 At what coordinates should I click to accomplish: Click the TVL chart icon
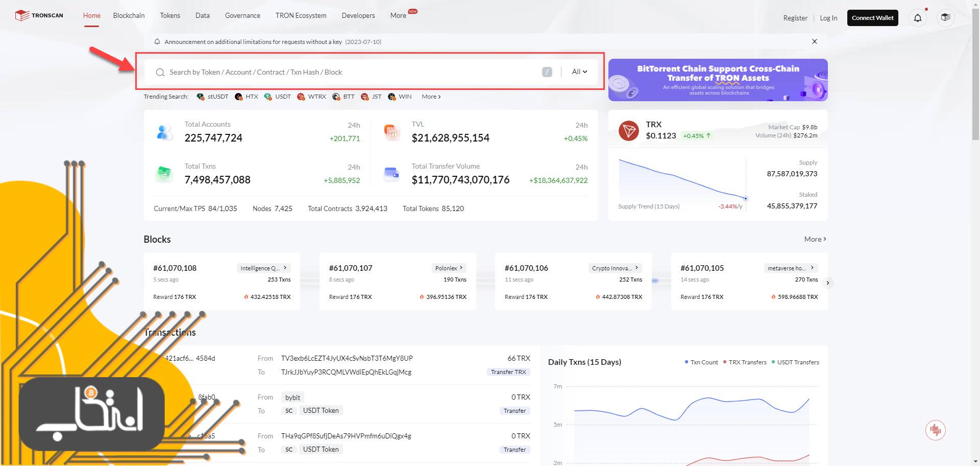pos(391,132)
